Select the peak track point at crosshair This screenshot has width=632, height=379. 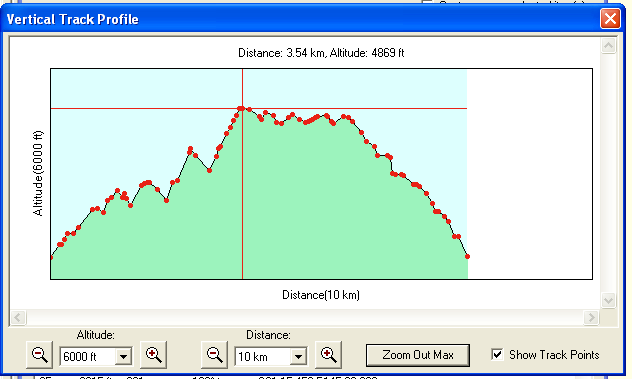(x=241, y=108)
